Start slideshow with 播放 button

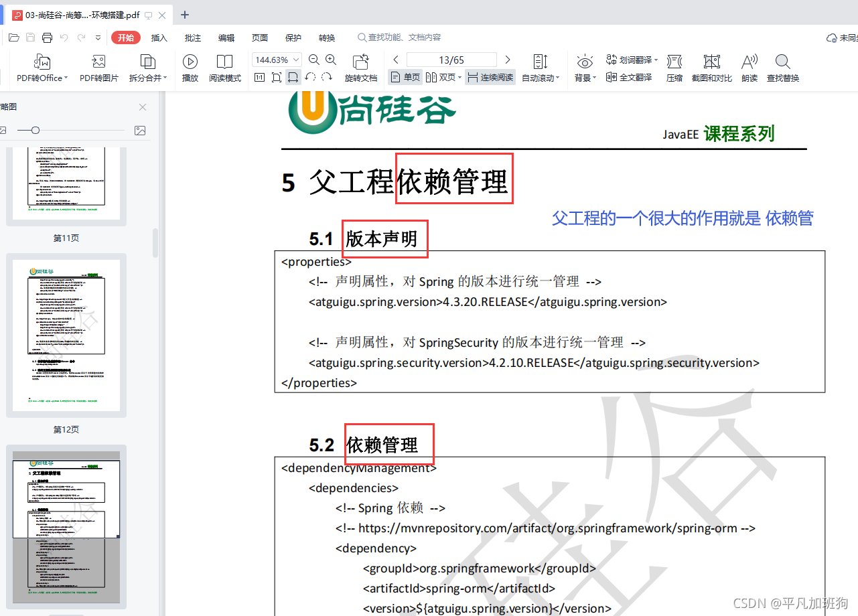click(x=190, y=68)
